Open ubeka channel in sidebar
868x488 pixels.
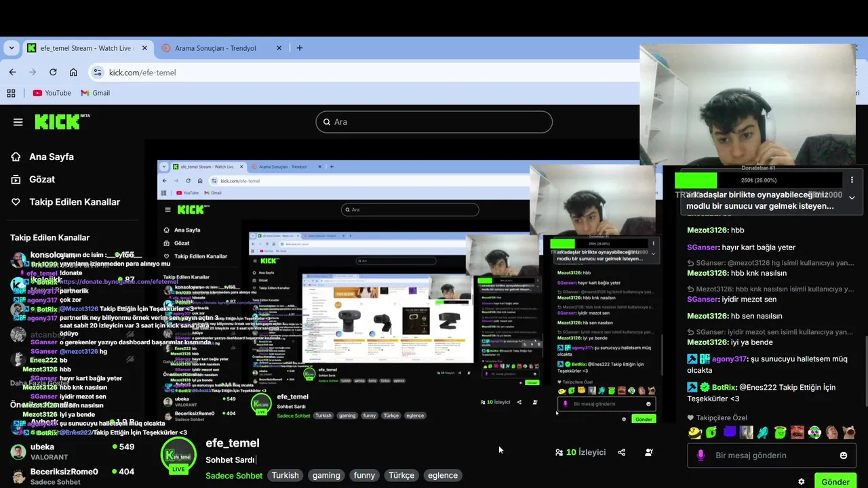click(x=72, y=451)
